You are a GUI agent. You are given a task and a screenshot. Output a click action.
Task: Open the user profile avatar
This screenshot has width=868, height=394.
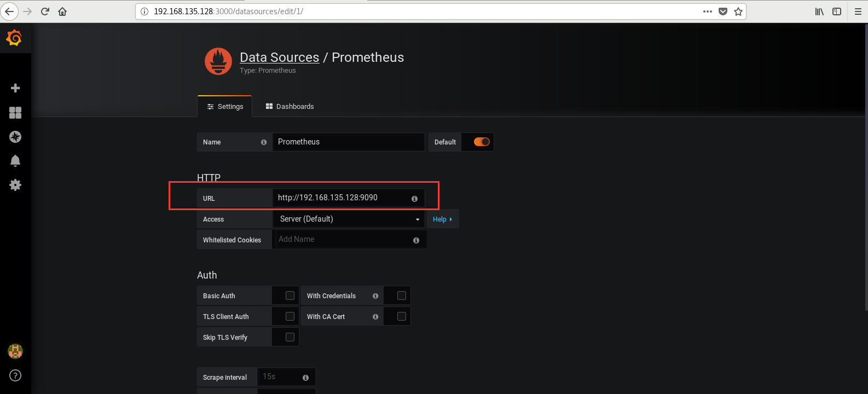click(15, 351)
